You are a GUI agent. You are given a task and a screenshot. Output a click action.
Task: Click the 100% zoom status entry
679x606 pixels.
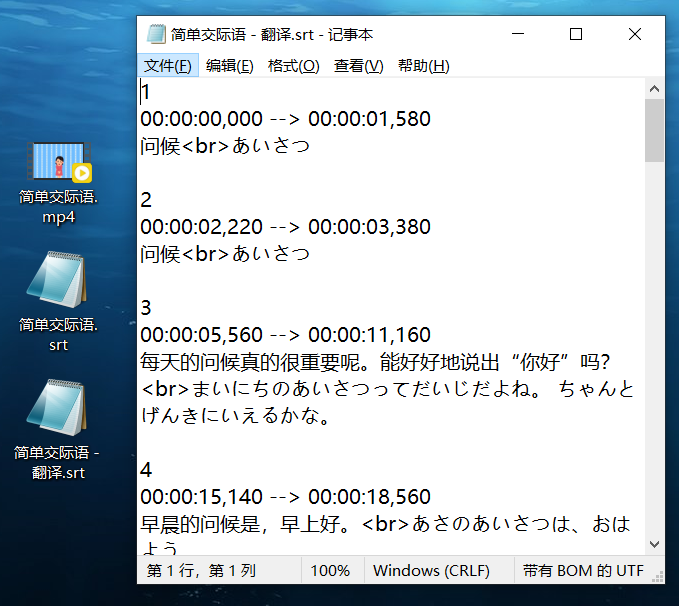[x=330, y=570]
